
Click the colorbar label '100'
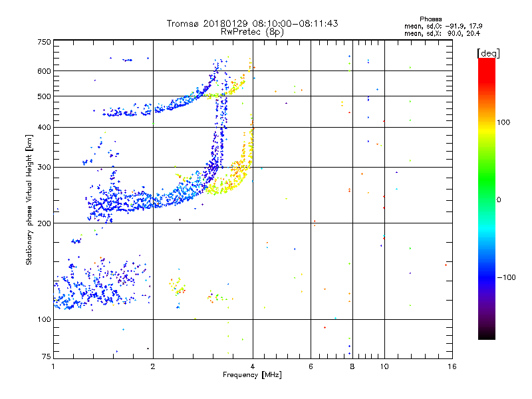coord(503,122)
